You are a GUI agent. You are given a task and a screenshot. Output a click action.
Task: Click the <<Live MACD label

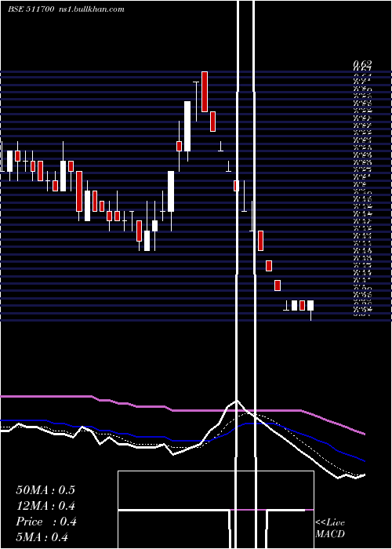[330, 528]
